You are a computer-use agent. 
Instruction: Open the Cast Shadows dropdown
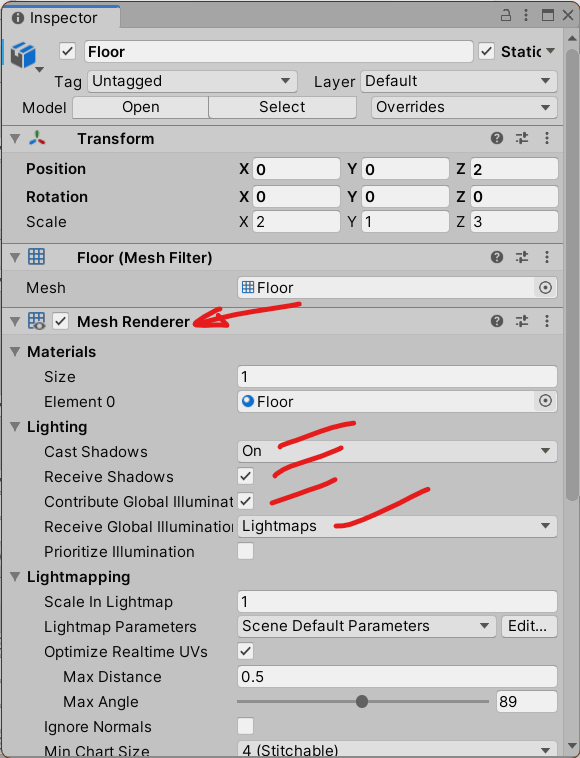click(x=397, y=451)
